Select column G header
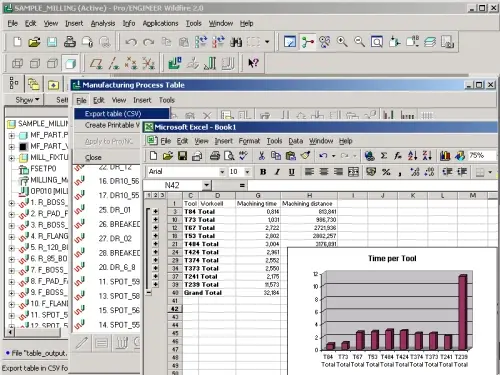This screenshot has width=500, height=375. click(x=258, y=195)
